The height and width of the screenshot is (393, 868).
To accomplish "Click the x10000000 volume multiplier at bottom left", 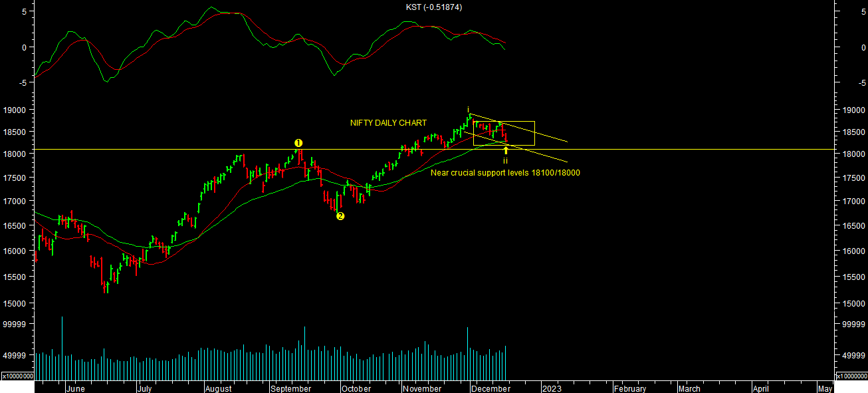I will pyautogui.click(x=17, y=376).
